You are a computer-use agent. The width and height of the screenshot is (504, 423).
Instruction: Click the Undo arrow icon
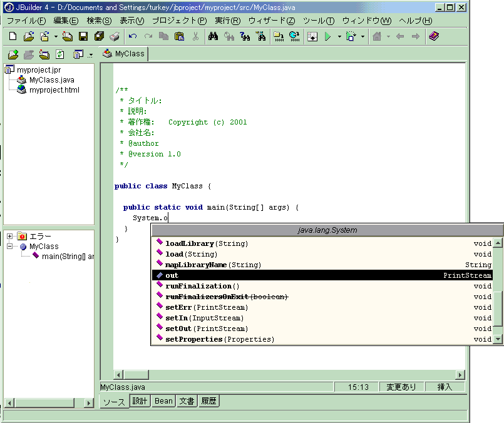point(133,36)
